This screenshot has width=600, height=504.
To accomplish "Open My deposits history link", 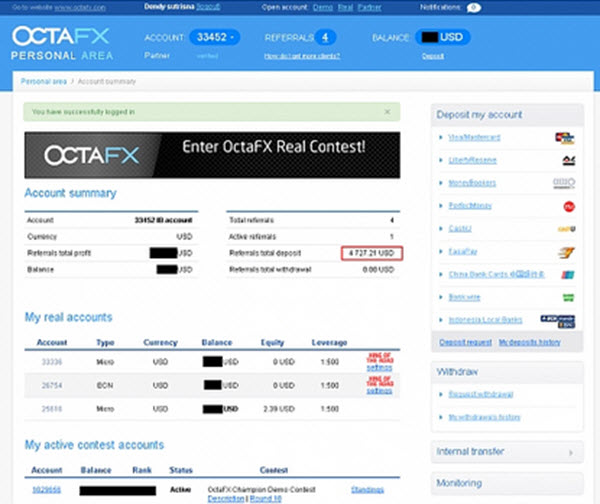I will coord(530,342).
